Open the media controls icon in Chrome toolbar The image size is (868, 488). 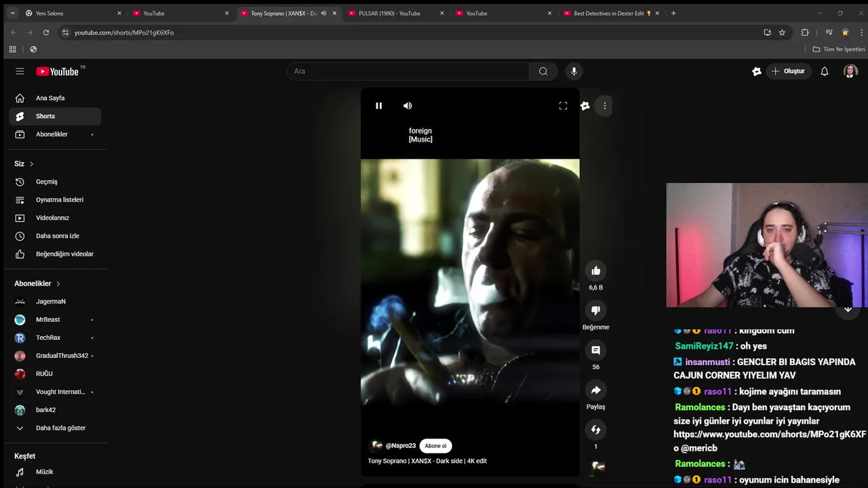click(829, 33)
